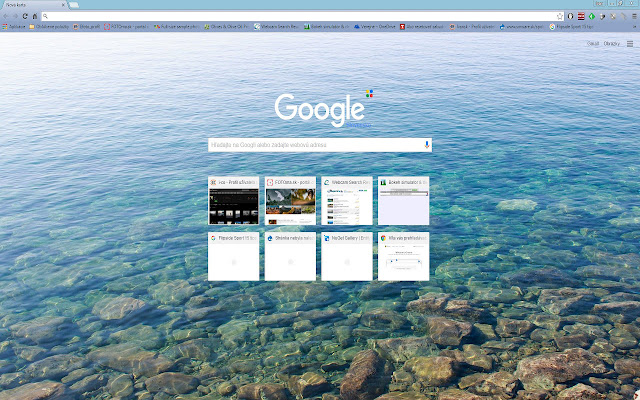Open the Olives & Olive Oil bookmark

pos(226,27)
